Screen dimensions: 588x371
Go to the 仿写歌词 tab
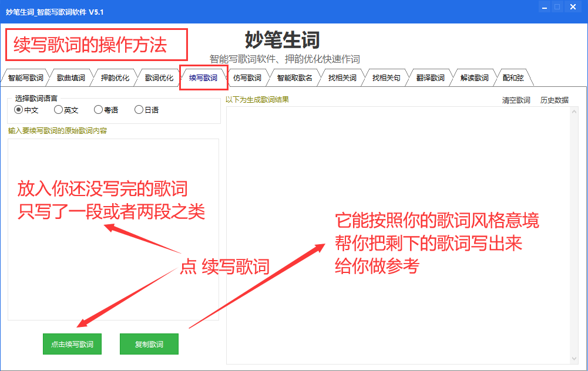tap(247, 78)
